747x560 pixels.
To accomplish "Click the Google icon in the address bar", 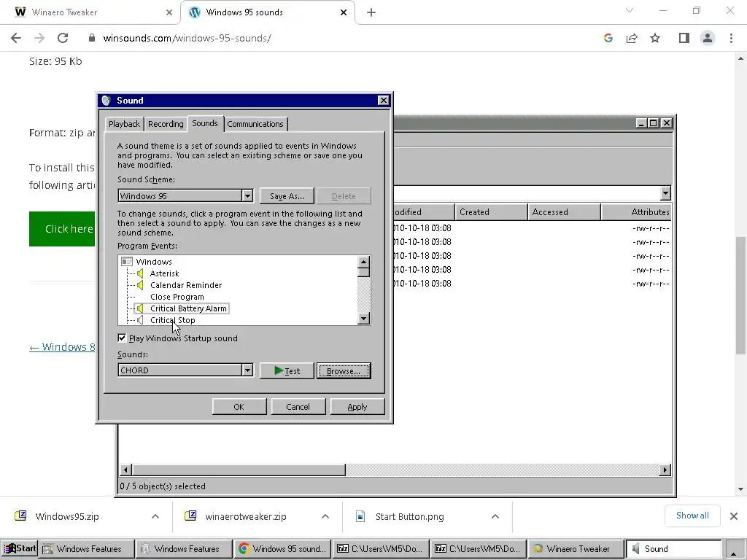I will point(608,38).
